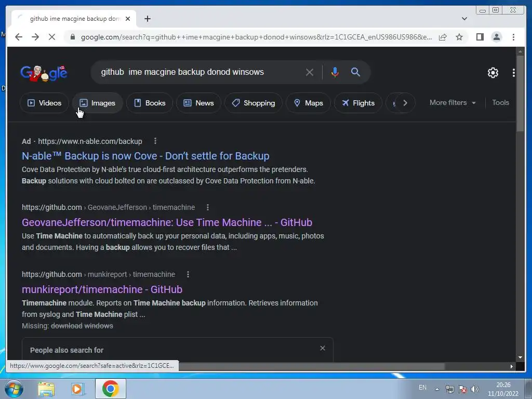Image resolution: width=532 pixels, height=399 pixels.
Task: Open GeovaneJefferson/timemachine GitHub result
Action: pos(167,222)
